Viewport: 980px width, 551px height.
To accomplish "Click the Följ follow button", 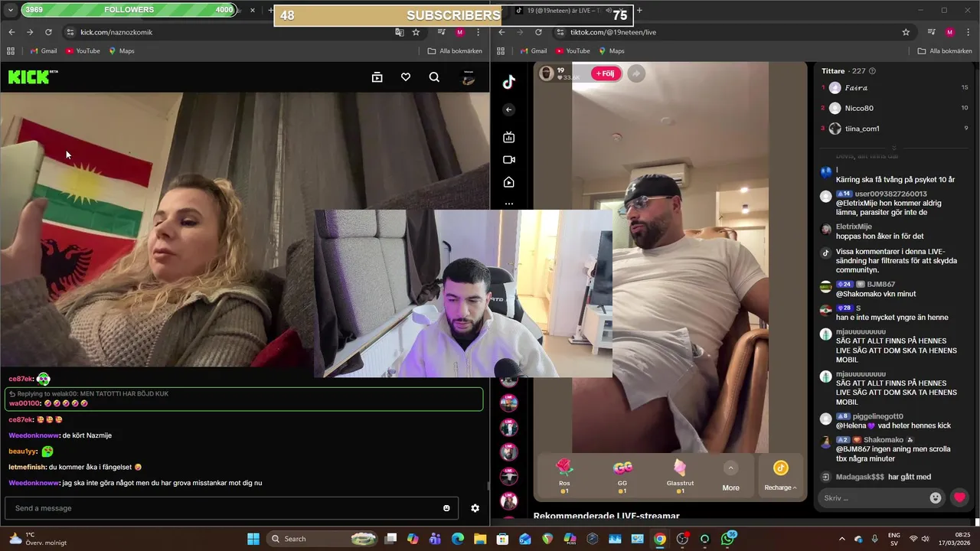I will pyautogui.click(x=606, y=73).
